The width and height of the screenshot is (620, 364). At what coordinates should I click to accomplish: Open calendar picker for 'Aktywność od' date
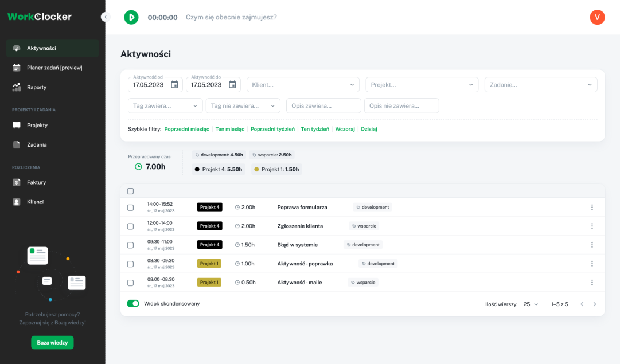(174, 85)
